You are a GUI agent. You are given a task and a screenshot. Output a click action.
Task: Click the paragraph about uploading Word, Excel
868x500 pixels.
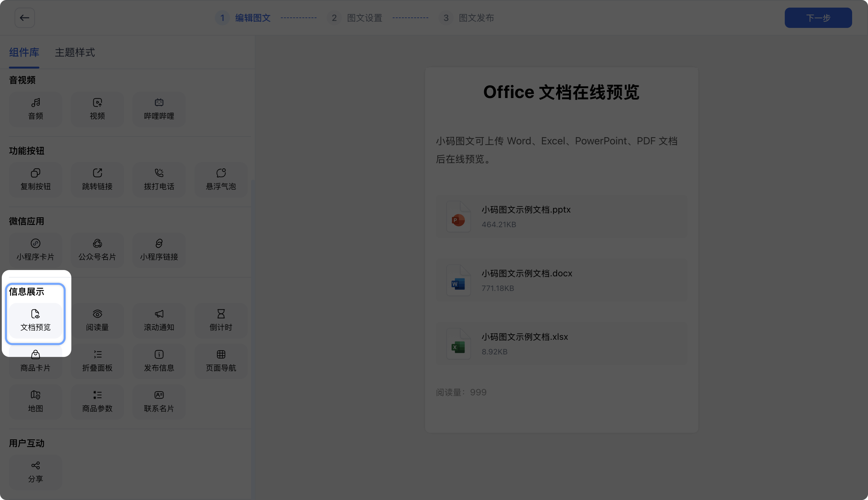tap(557, 150)
